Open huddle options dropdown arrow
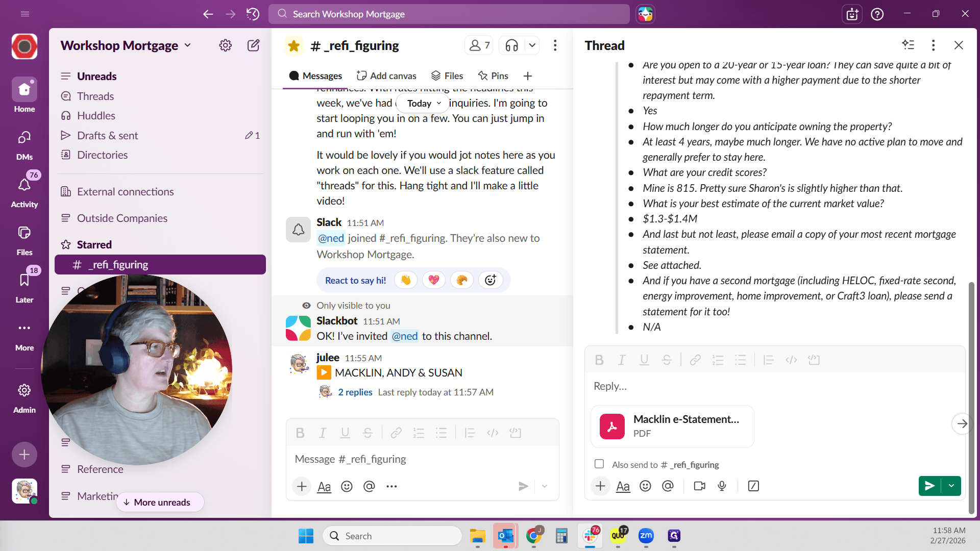The width and height of the screenshot is (980, 551). [x=532, y=45]
